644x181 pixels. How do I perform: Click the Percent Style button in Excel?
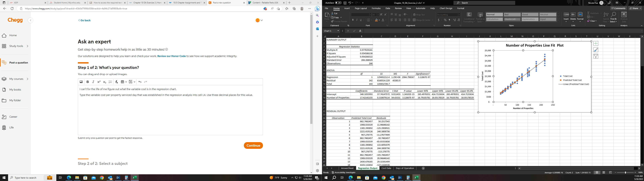click(x=445, y=20)
